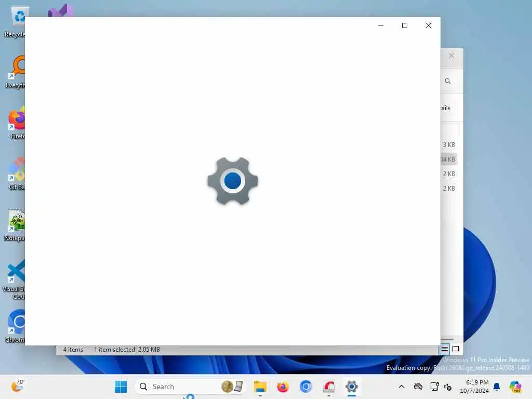
Task: Click the taskbar Search box
Action: 191,387
